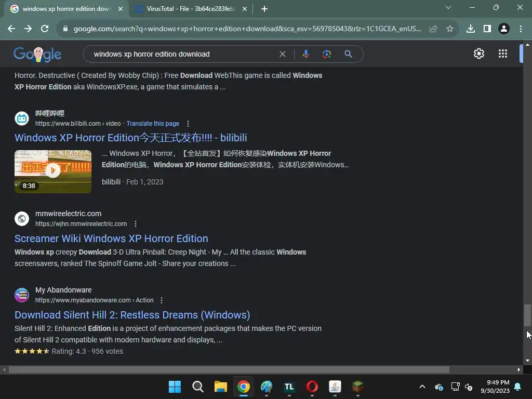Screen dimensions: 532x399
Task: Clear the search box text
Action: 282,54
